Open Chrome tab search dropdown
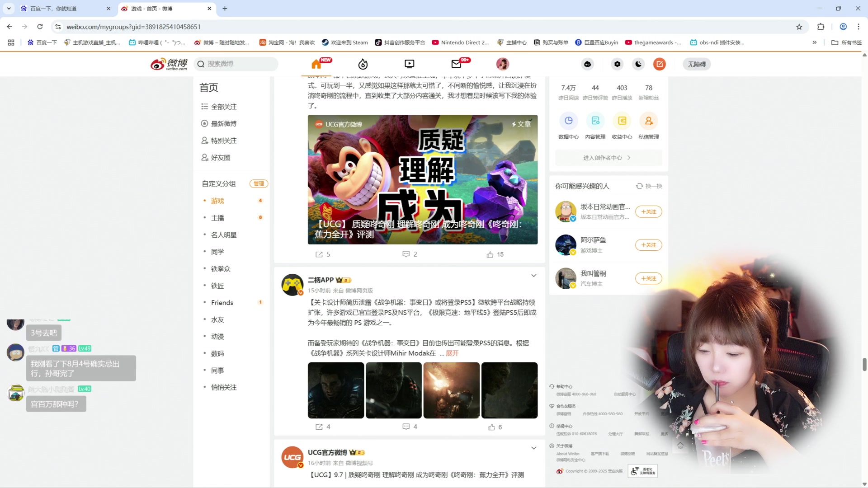This screenshot has height=488, width=868. [9, 9]
